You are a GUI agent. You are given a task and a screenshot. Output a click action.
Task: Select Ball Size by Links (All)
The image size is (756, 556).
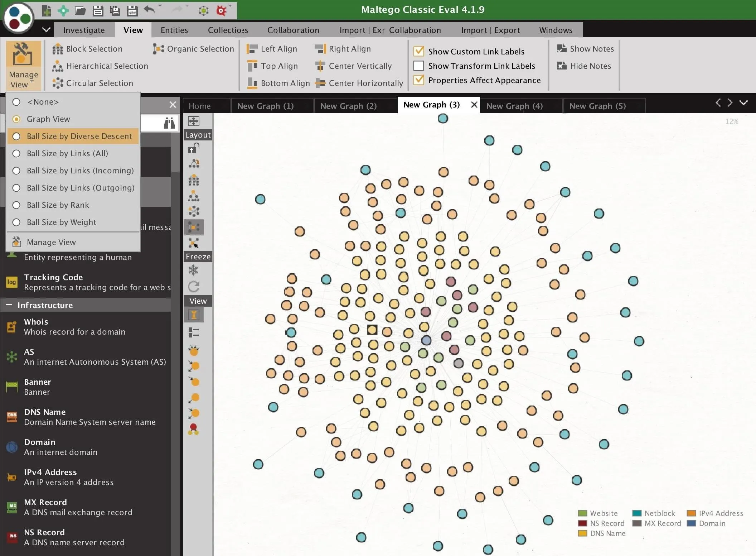pos(73,154)
